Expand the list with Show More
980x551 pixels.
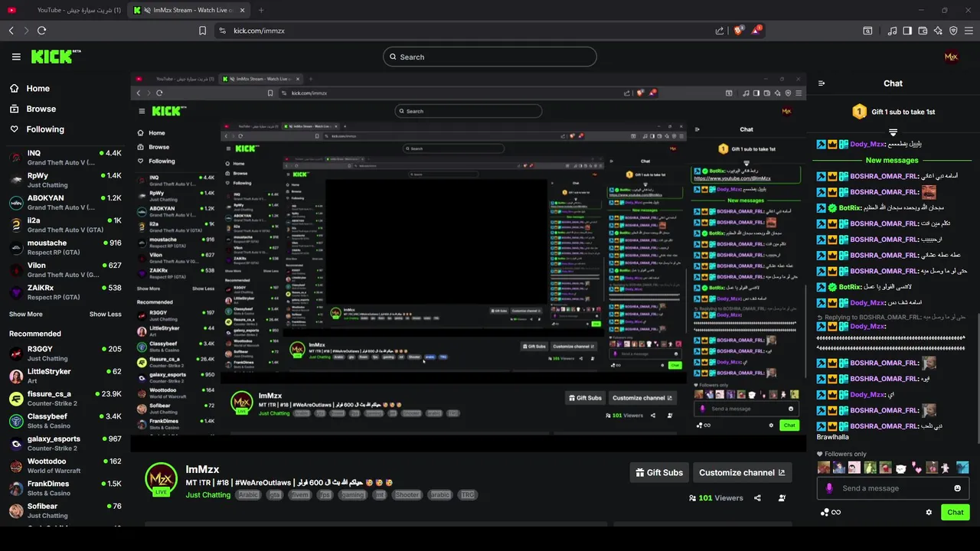[25, 315]
